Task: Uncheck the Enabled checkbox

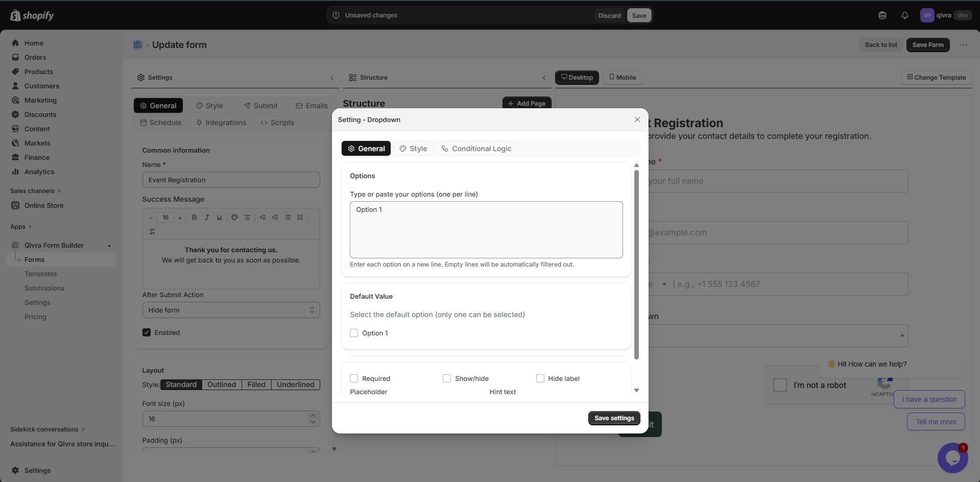Action: (x=147, y=332)
